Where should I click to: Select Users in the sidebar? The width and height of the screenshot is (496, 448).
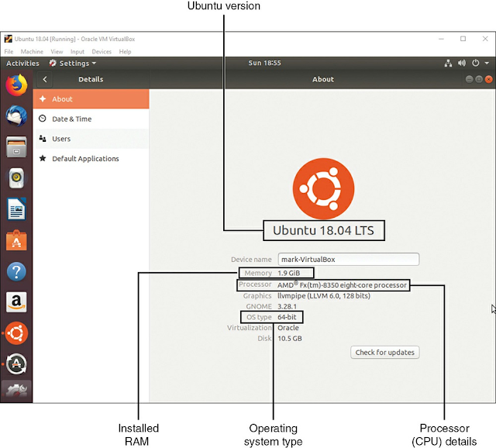click(x=91, y=139)
